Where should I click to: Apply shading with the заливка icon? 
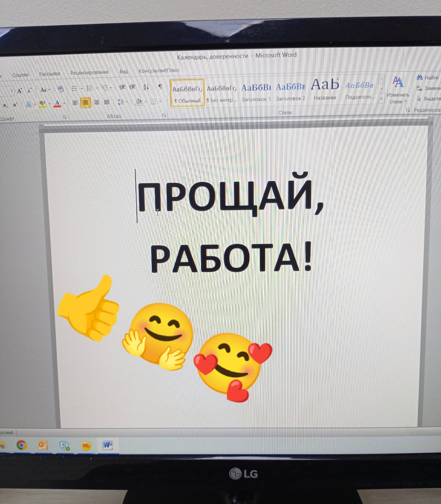point(138,102)
